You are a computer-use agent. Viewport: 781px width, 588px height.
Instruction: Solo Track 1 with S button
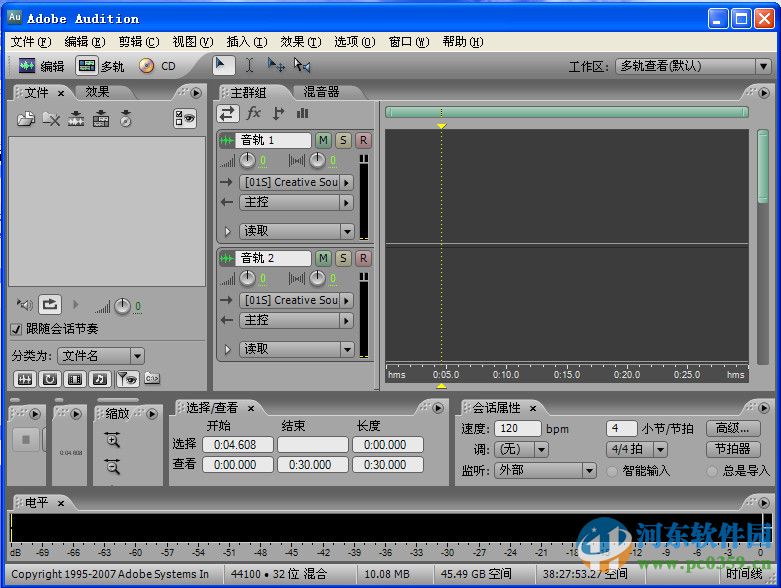[x=343, y=140]
